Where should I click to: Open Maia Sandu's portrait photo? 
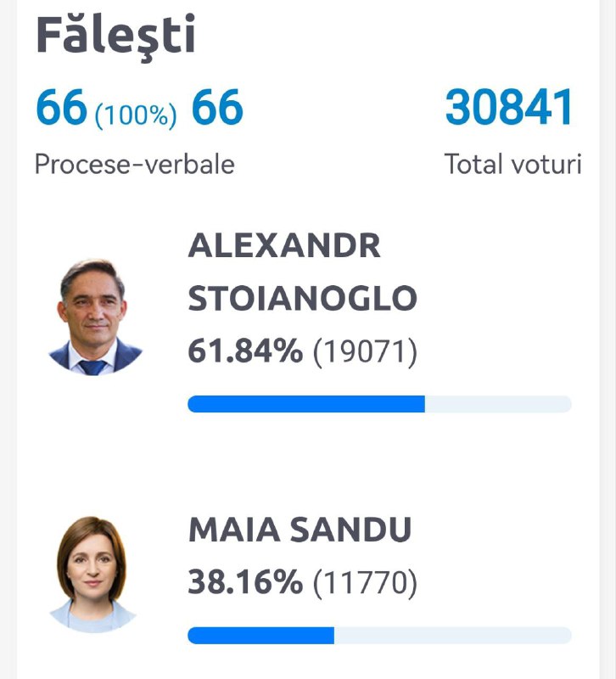(93, 575)
